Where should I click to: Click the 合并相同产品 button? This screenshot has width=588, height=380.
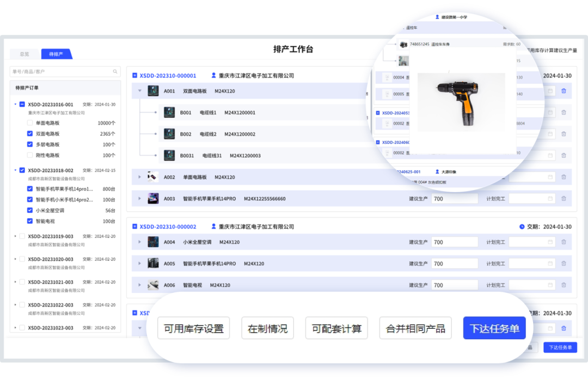point(415,328)
